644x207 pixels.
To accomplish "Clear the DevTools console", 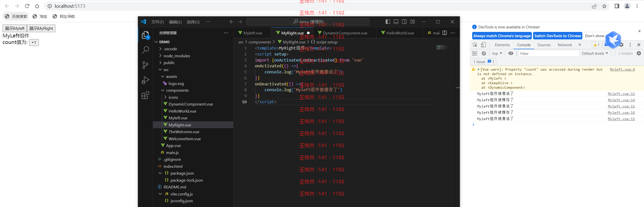I will pyautogui.click(x=484, y=54).
